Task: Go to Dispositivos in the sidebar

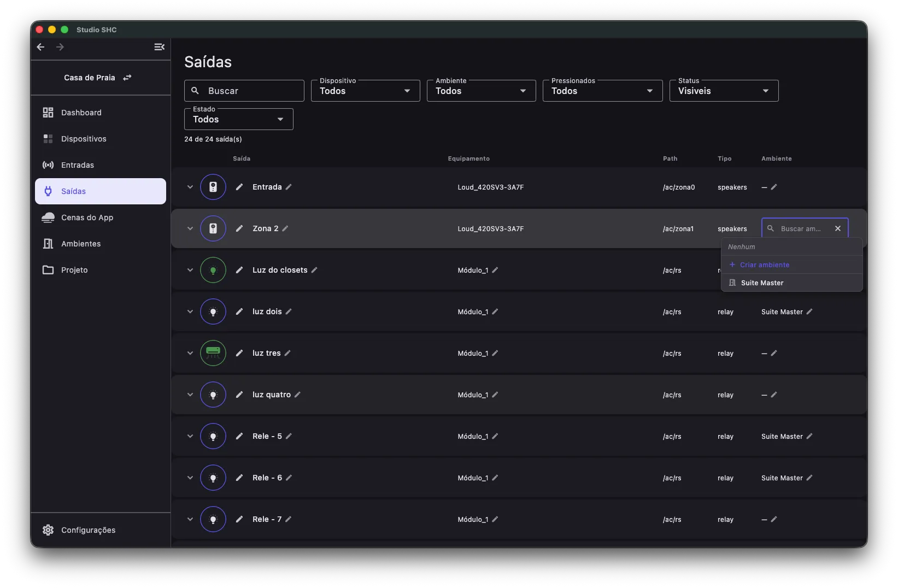Action: tap(101, 139)
